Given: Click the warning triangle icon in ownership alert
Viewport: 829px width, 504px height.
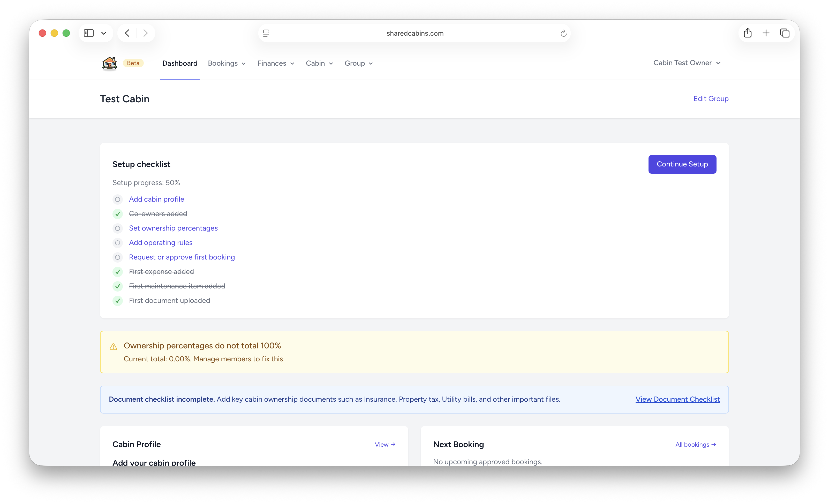Looking at the screenshot, I should coord(113,347).
